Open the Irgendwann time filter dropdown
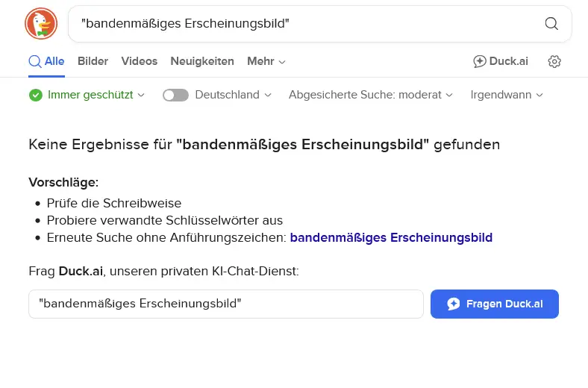Image resolution: width=588 pixels, height=388 pixels. (506, 96)
